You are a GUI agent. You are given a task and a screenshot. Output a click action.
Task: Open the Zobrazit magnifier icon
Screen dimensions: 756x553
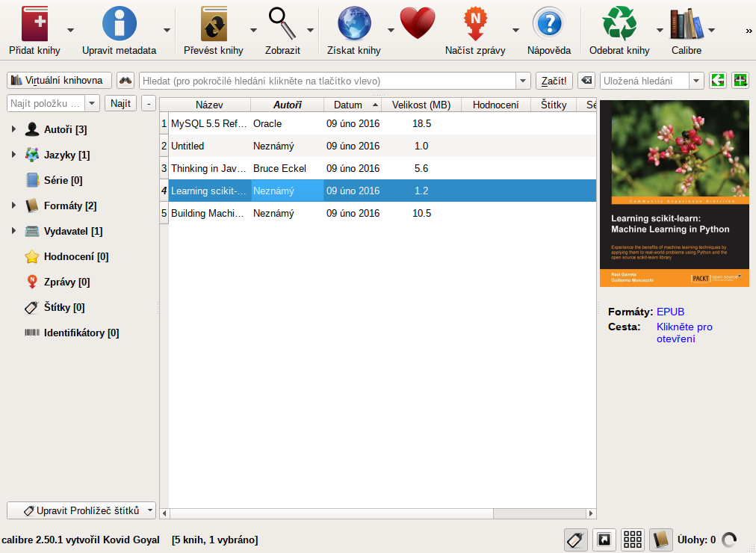point(282,23)
